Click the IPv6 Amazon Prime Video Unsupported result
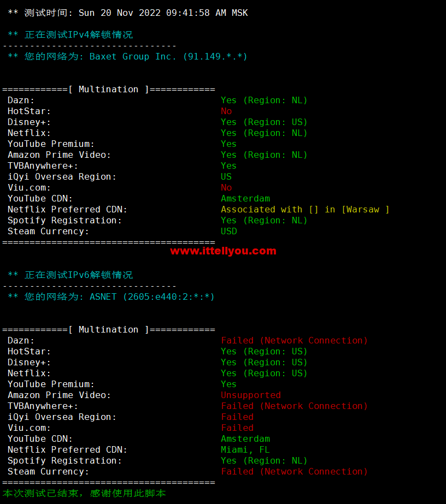The width and height of the screenshot is (446, 504). [251, 395]
